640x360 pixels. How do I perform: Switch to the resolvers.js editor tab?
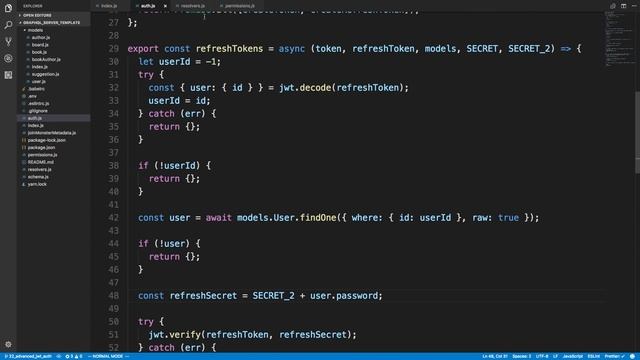click(x=193, y=6)
